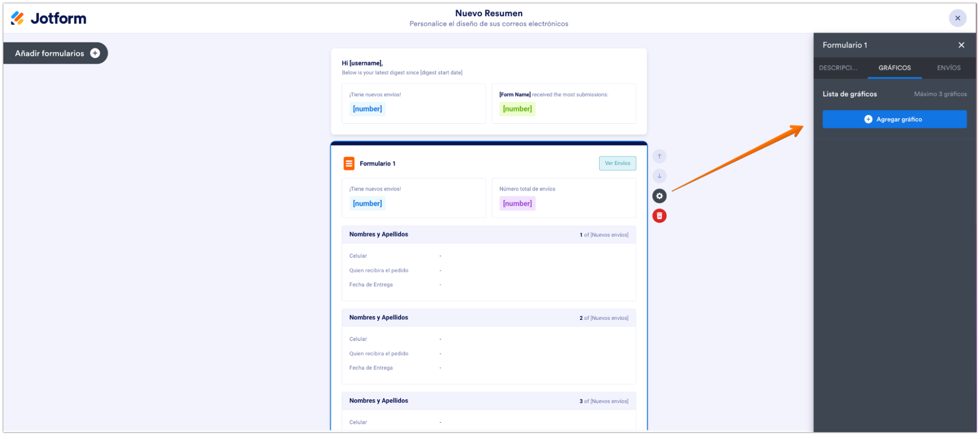Click the Número total de envíos label
The height and width of the screenshot is (436, 980).
[527, 189]
